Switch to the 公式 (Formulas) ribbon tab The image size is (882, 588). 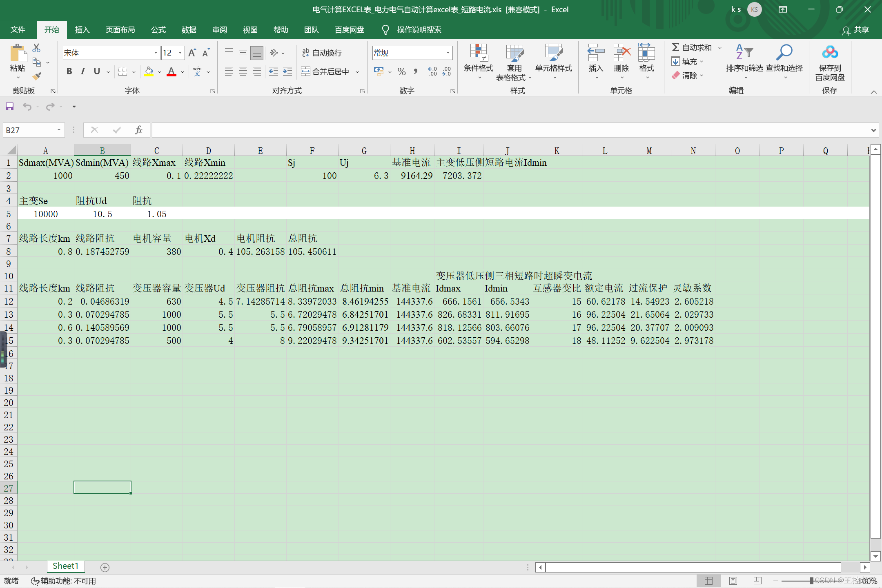[x=158, y=30]
